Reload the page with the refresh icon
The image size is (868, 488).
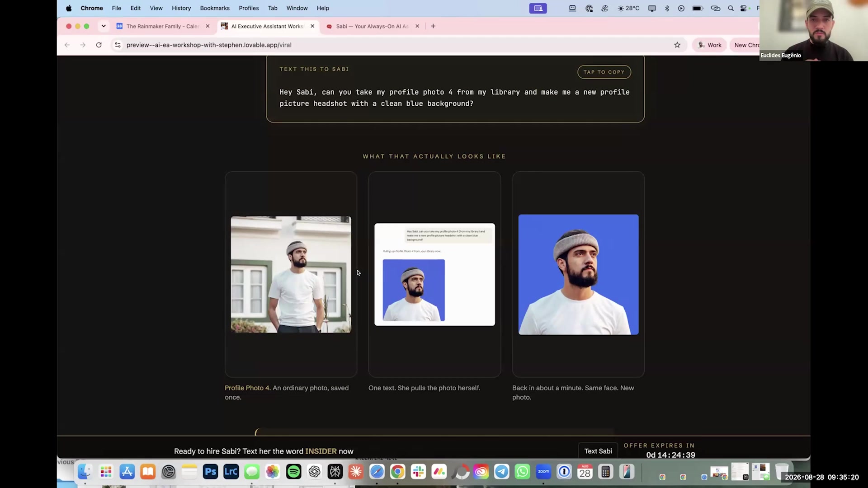point(99,45)
